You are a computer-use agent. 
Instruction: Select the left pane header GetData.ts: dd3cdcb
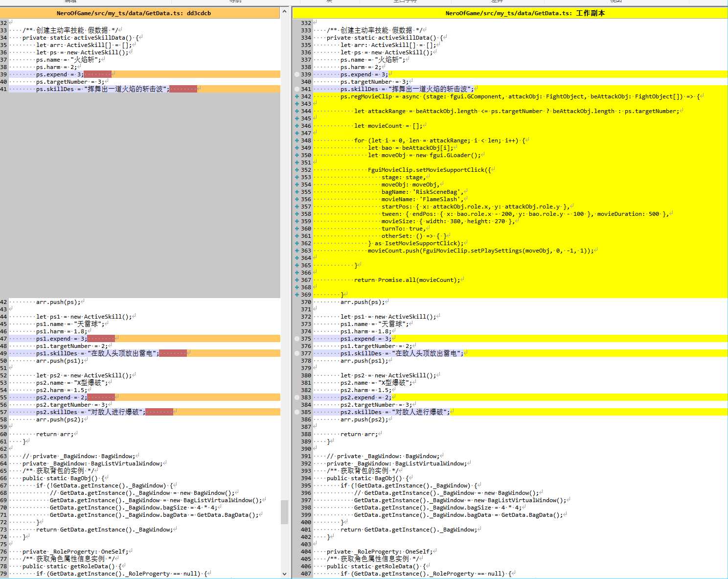(140, 13)
